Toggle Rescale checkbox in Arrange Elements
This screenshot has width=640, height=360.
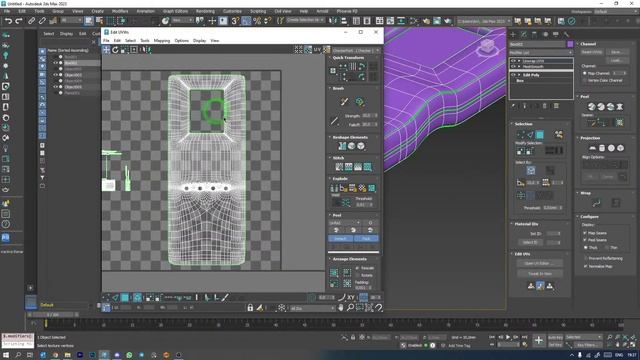(x=358, y=268)
